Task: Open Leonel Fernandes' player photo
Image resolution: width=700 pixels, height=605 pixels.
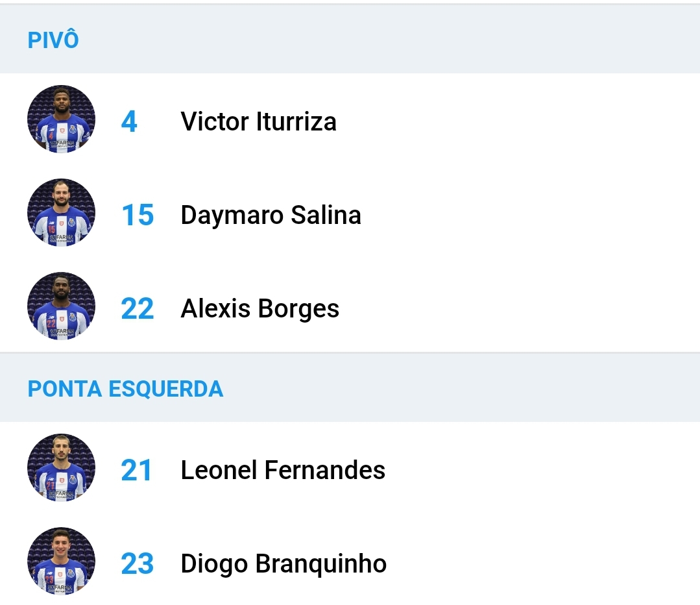Action: [61, 468]
